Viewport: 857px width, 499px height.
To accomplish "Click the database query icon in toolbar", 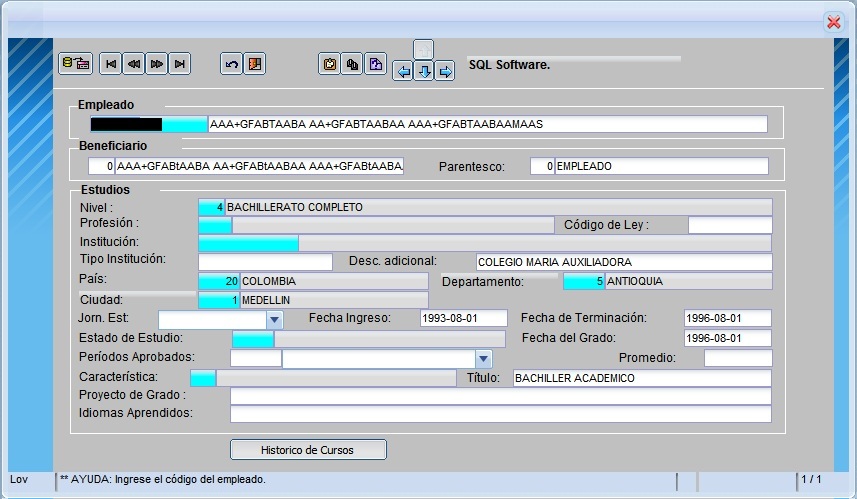I will (x=75, y=64).
